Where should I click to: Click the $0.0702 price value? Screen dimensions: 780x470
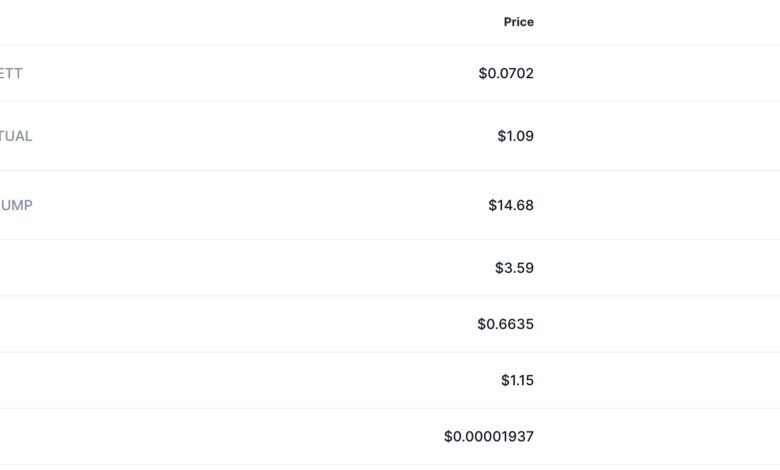(506, 73)
